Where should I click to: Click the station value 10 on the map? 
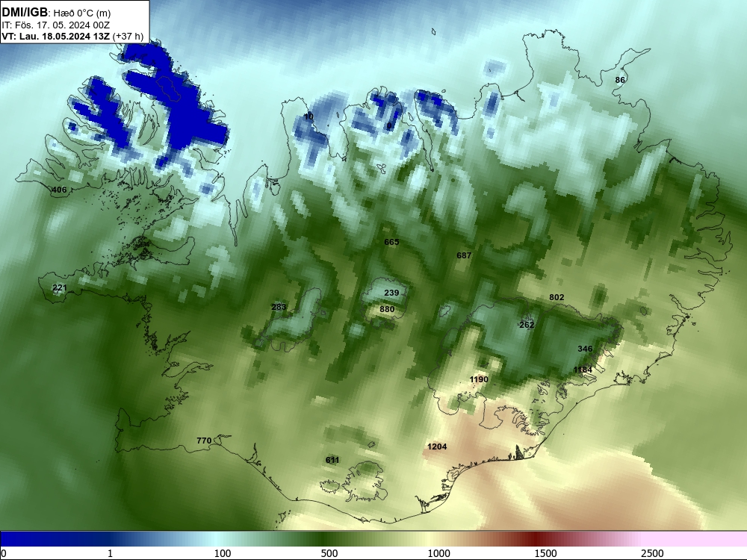click(x=309, y=116)
